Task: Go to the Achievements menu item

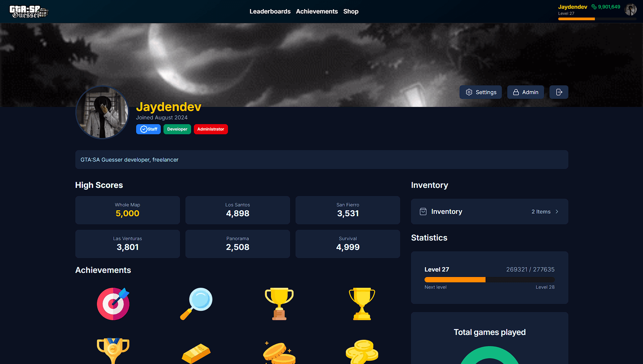Action: (317, 11)
